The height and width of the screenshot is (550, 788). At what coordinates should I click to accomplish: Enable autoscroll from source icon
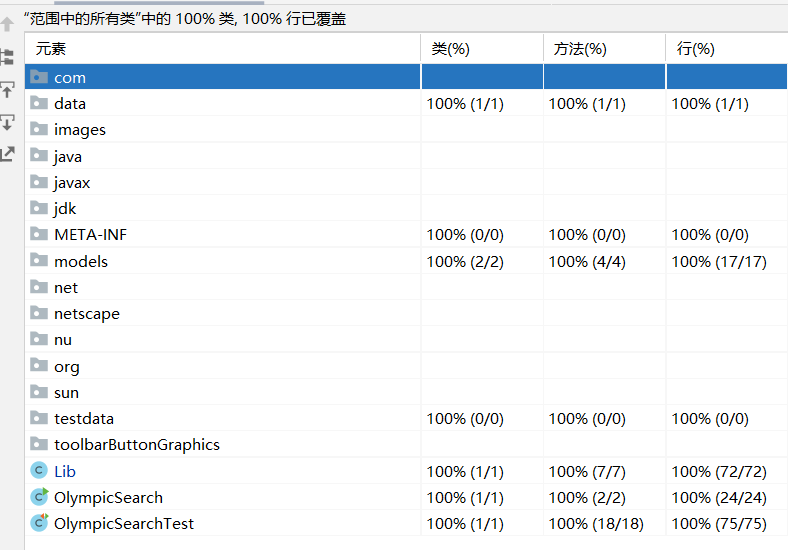point(7,122)
